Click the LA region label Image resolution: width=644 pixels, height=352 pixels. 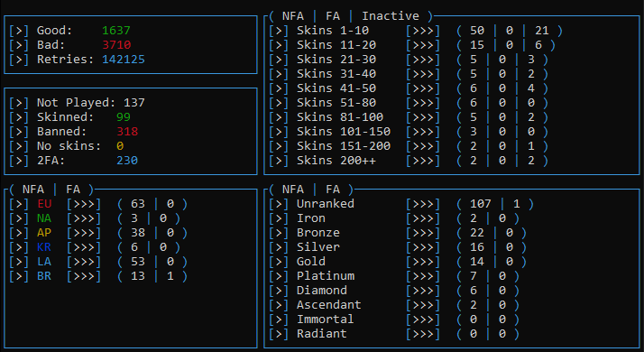(44, 262)
